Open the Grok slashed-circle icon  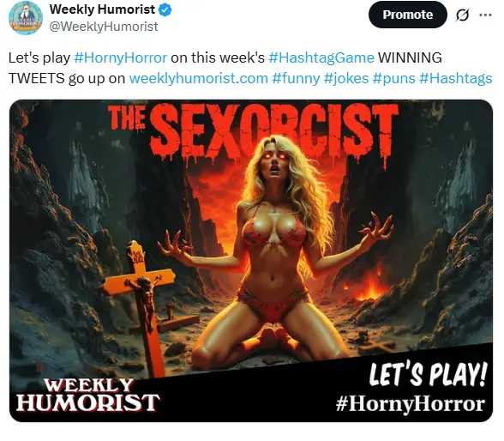(x=462, y=15)
